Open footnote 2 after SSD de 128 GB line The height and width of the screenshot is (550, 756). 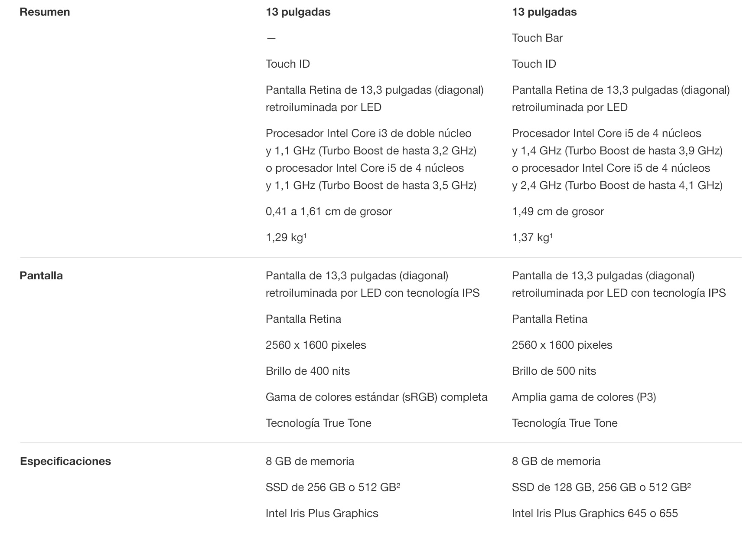coord(689,485)
